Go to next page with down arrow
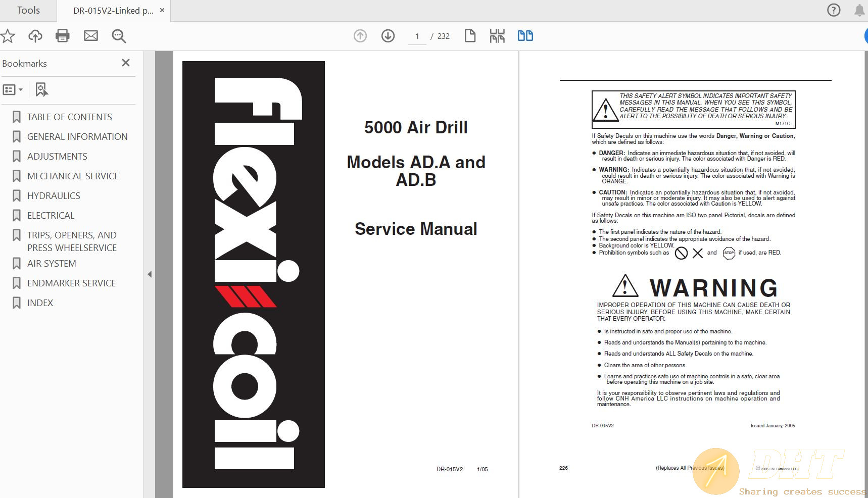This screenshot has height=498, width=868. click(388, 36)
